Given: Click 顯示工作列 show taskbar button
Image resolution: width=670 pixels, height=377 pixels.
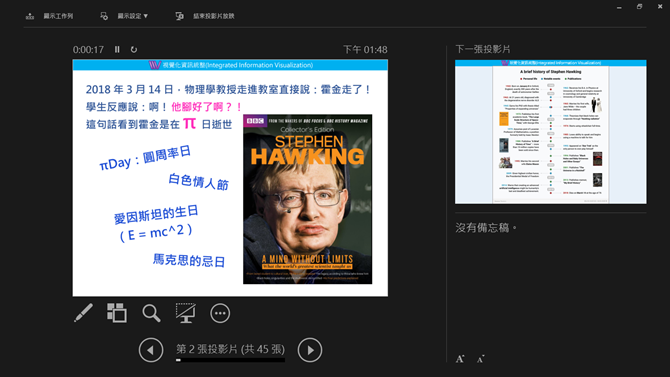Looking at the screenshot, I should click(x=58, y=16).
